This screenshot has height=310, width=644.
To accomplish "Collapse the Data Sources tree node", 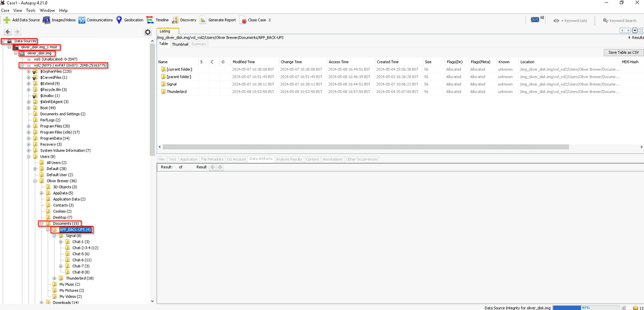I will (x=3, y=41).
